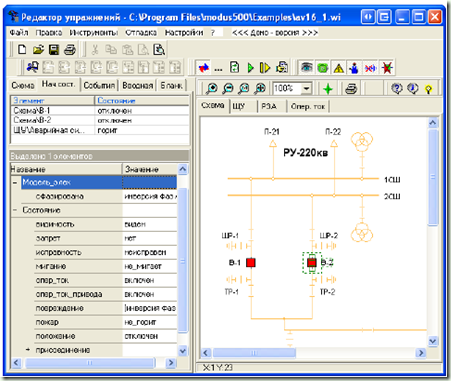Screen dimensions: 451x381
Task: Select the В-2 red breaker on diagram
Action: click(312, 263)
